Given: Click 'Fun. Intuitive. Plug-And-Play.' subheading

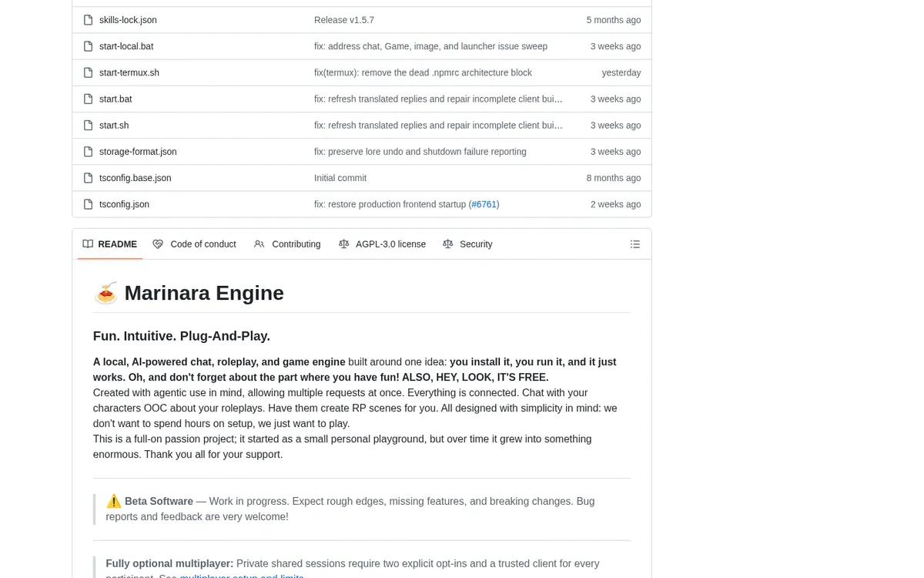Looking at the screenshot, I should coord(182,336).
